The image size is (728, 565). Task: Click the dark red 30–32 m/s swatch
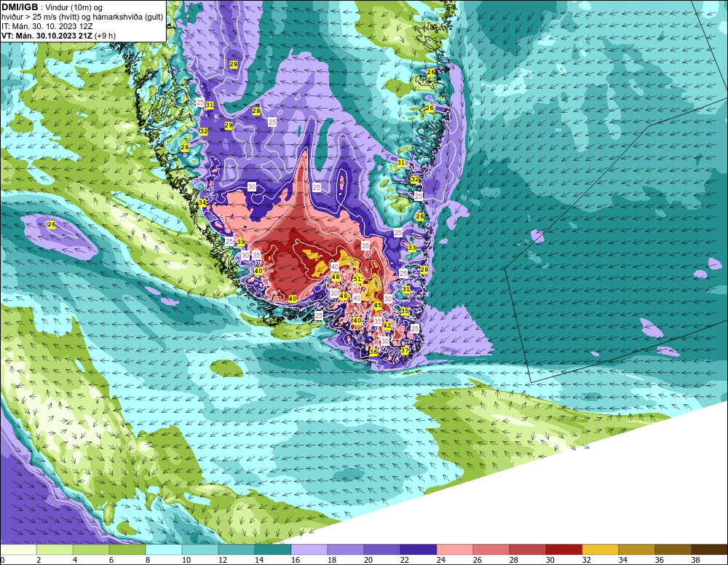(x=564, y=550)
